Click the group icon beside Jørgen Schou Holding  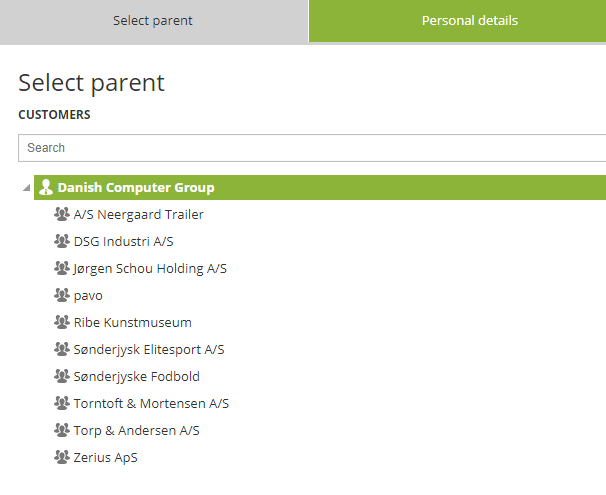point(62,268)
